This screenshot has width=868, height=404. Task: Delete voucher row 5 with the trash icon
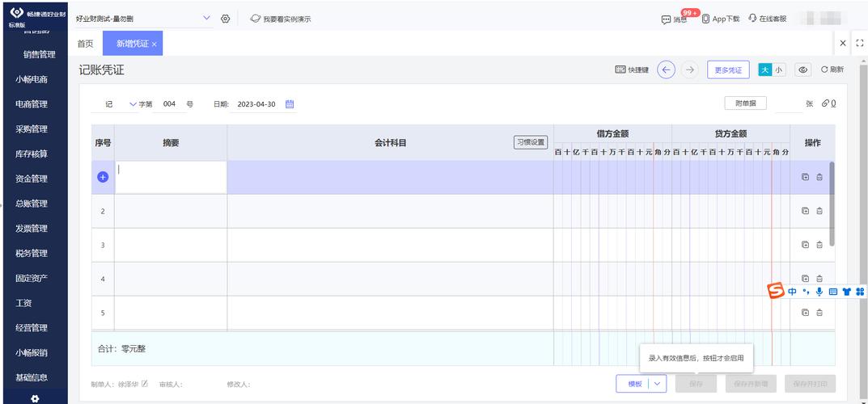click(x=819, y=312)
